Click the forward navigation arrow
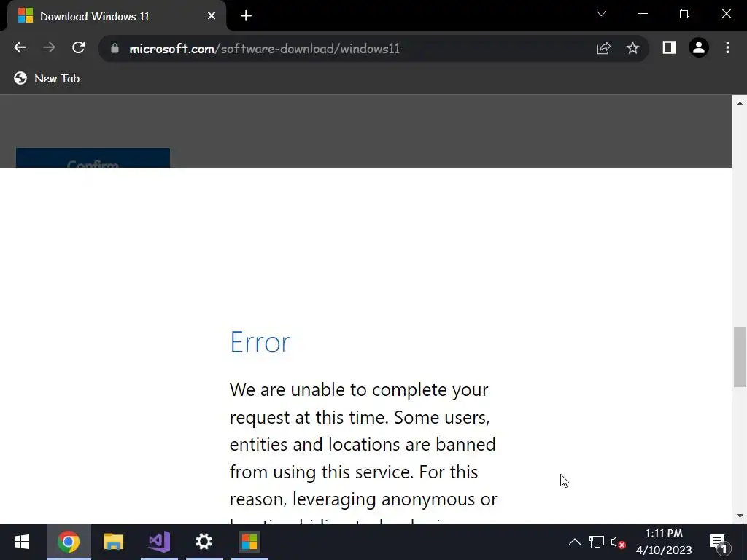The image size is (747, 560). tap(49, 47)
